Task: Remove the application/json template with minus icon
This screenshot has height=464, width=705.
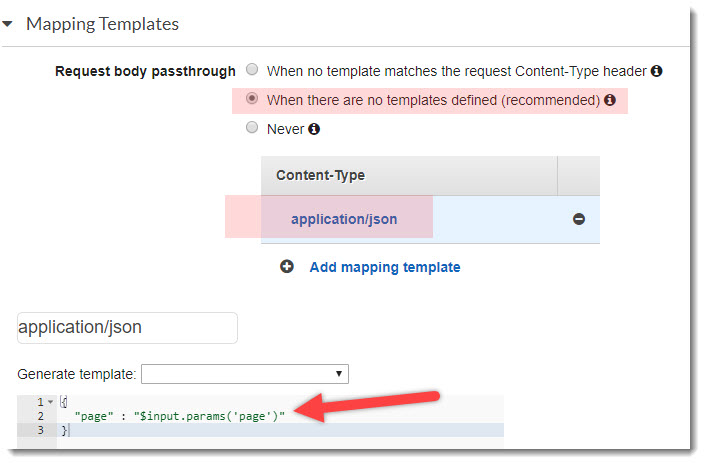Action: 579,219
